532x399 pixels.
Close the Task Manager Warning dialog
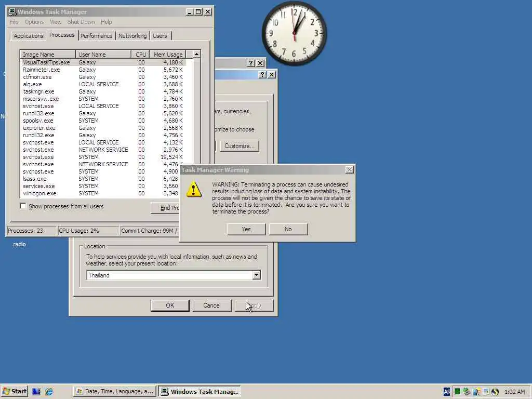point(349,170)
